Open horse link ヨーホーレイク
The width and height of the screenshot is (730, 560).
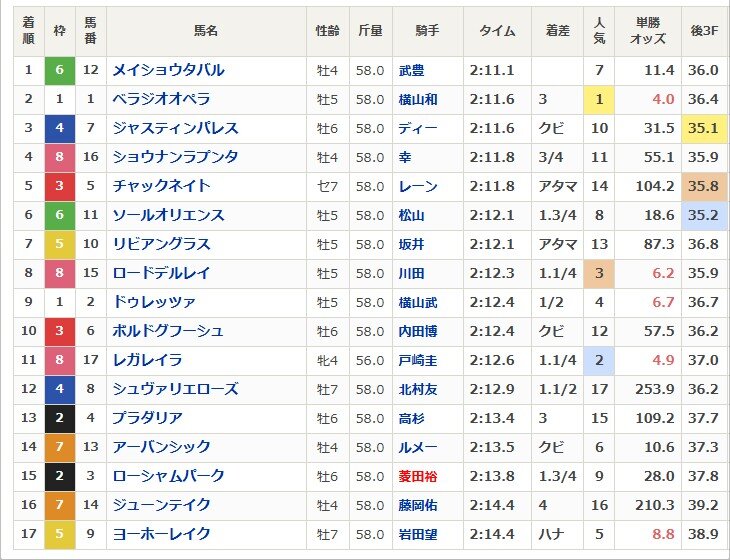tap(162, 534)
